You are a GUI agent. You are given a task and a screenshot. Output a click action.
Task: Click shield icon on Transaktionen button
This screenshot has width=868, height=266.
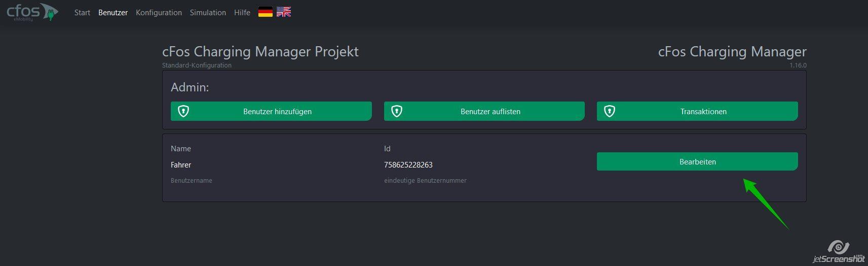pos(610,111)
